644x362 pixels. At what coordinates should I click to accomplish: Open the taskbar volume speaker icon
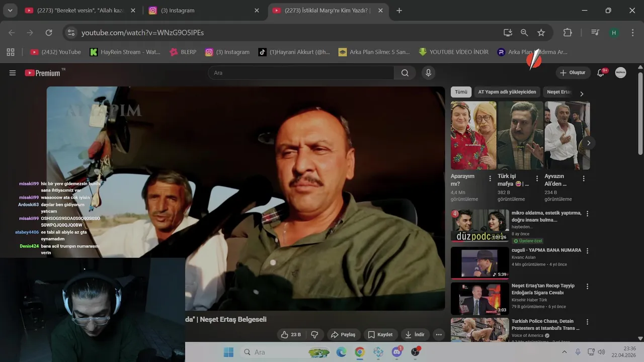coord(601,352)
